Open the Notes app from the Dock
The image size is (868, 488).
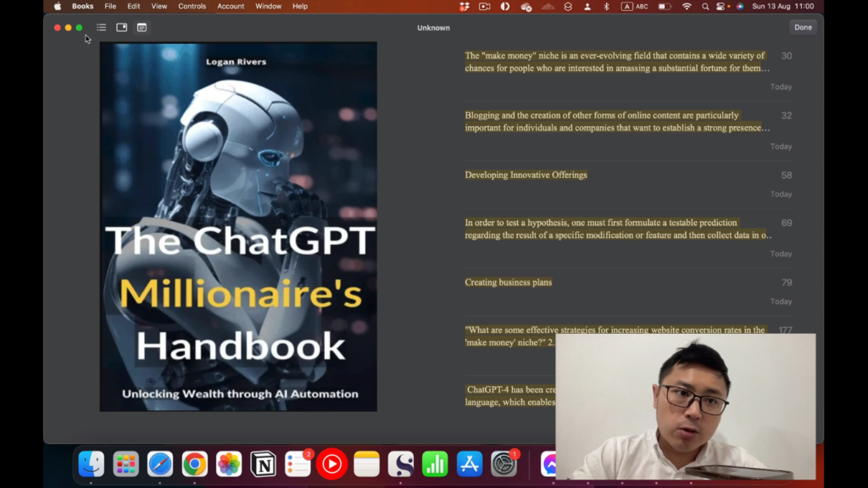(366, 463)
